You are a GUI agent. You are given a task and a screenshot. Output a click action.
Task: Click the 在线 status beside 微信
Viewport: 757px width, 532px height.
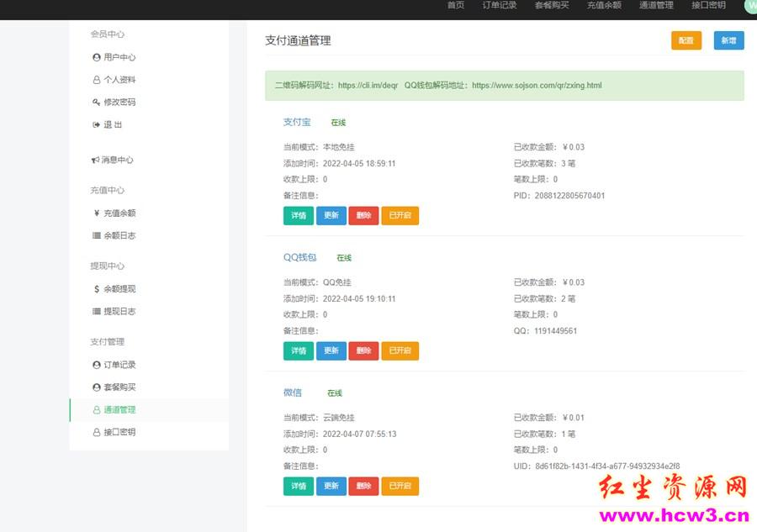pos(335,393)
